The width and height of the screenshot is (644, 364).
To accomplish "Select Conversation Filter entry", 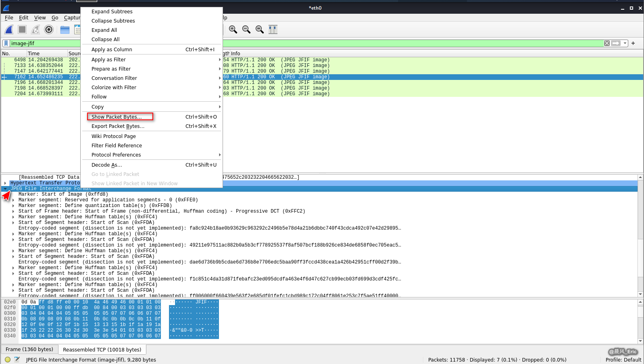I will click(x=152, y=78).
